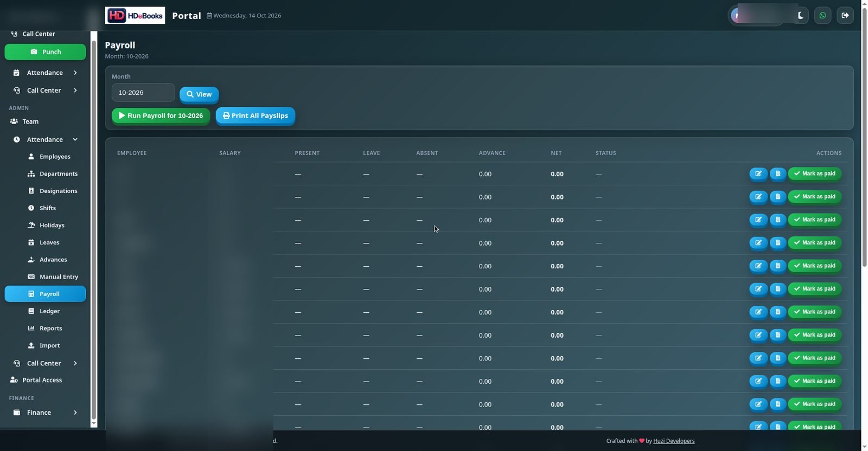
Task: Open the Ledger sidebar item
Action: 45,311
